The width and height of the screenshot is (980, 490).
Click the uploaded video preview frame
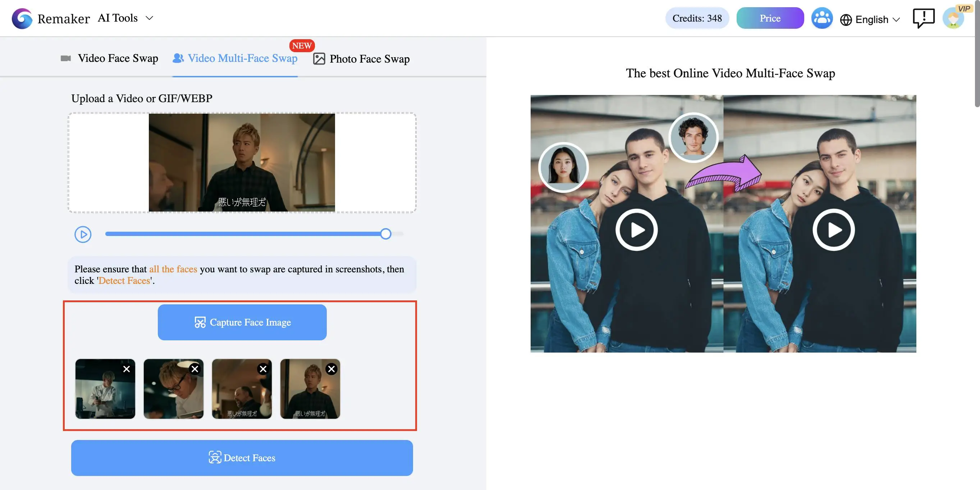(242, 163)
